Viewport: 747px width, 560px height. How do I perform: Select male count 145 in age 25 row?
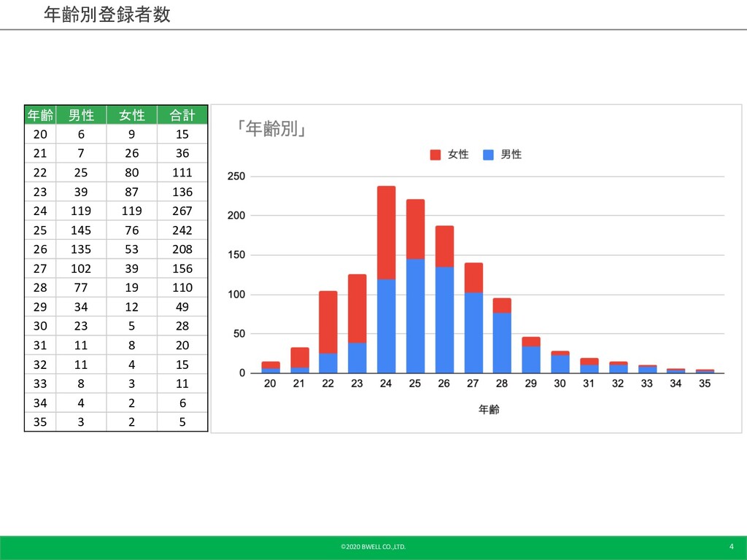pos(81,230)
